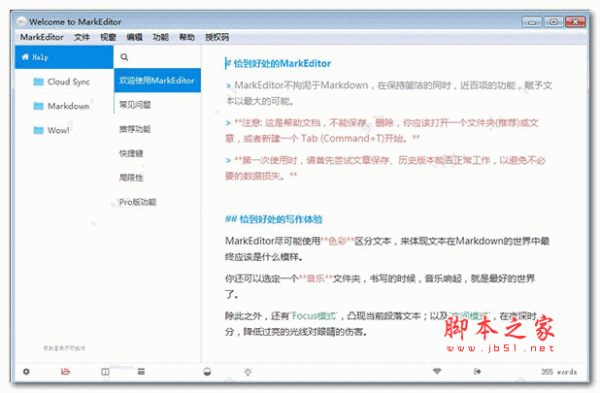Screen dimensions: 600x393
Task: Click the small gray hint text in sidebar
Action: (x=64, y=348)
